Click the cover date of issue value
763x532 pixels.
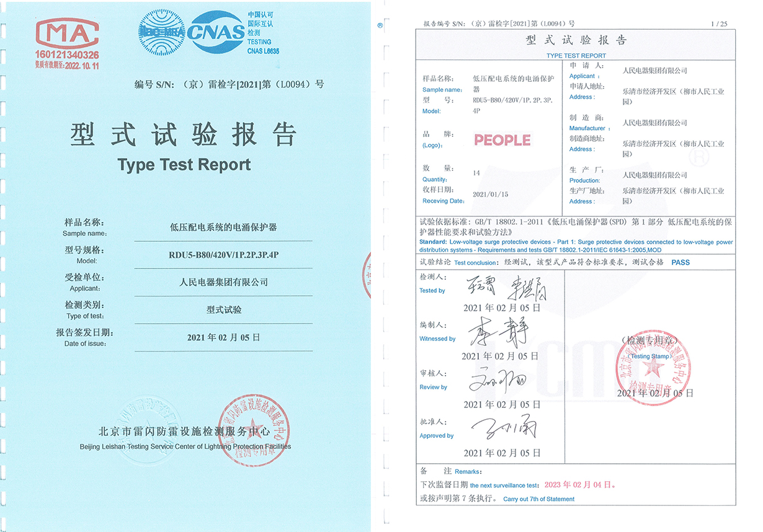pyautogui.click(x=223, y=338)
